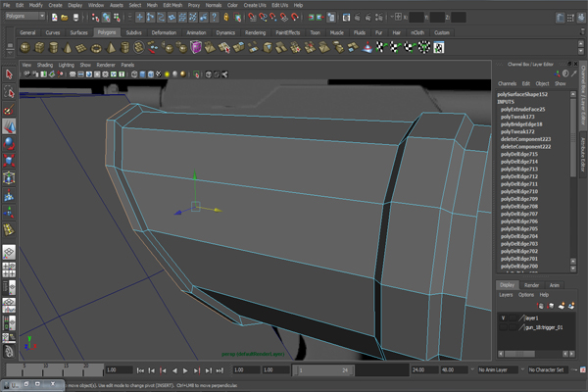
Task: Activate the Scale tool
Action: (x=9, y=161)
